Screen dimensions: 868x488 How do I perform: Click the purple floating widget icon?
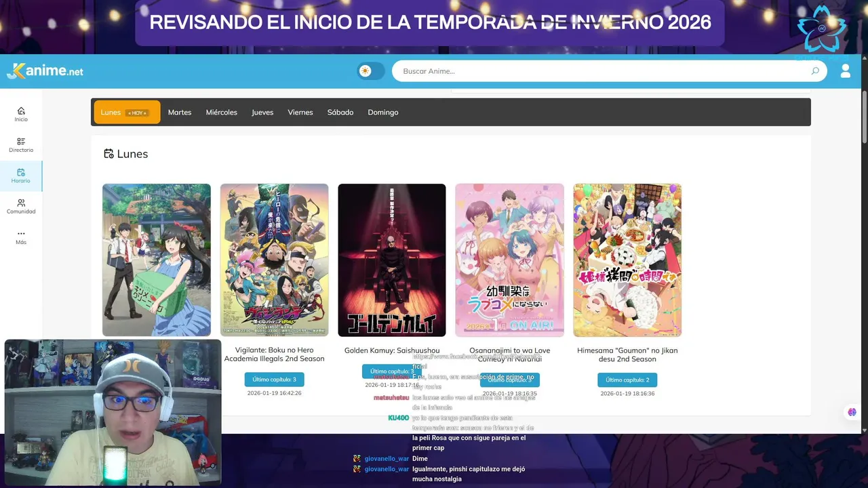tap(852, 412)
